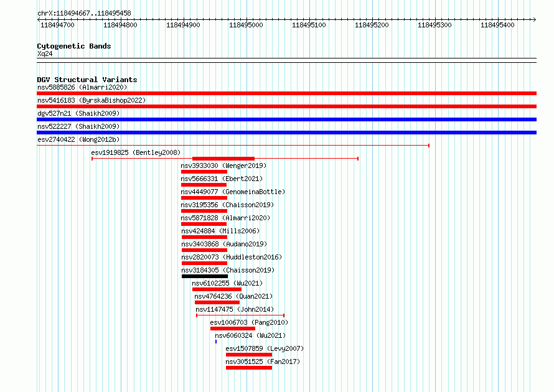Open nsv3184305 (Chaisson2019) label
Image resolution: width=554 pixels, height=392 pixels.
tap(228, 270)
